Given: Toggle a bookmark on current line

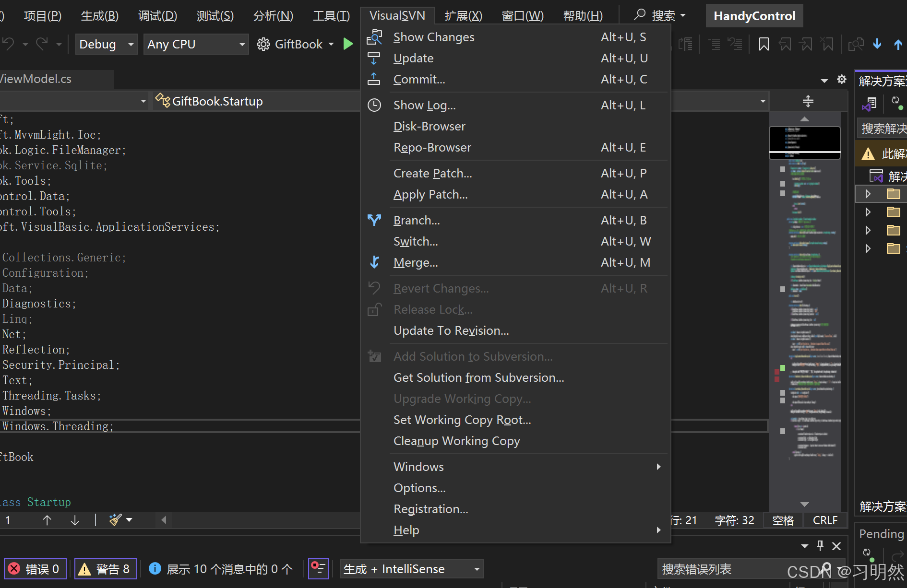Looking at the screenshot, I should click(764, 44).
